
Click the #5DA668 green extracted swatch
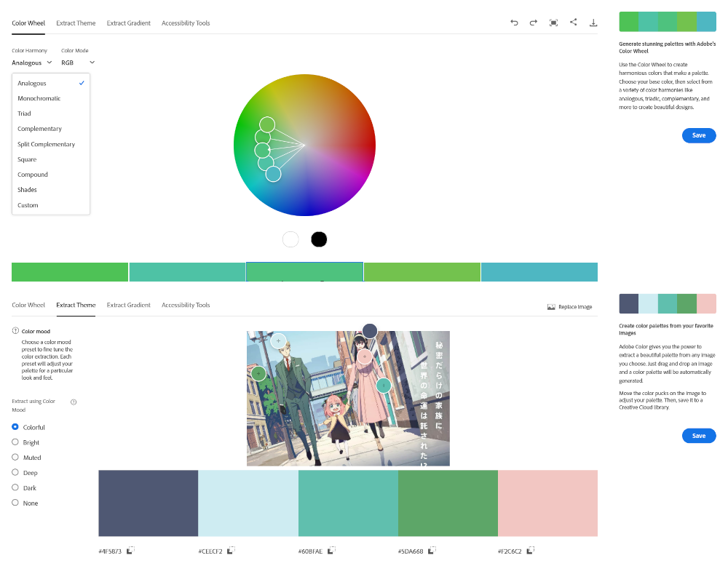(x=448, y=503)
